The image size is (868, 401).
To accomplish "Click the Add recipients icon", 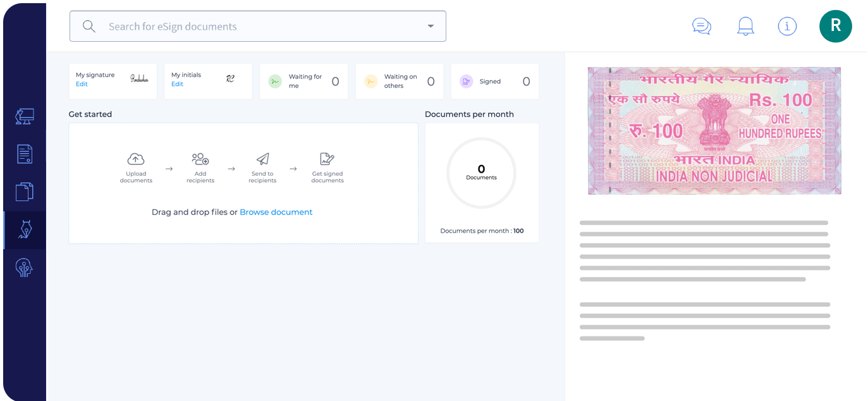I will 200,159.
